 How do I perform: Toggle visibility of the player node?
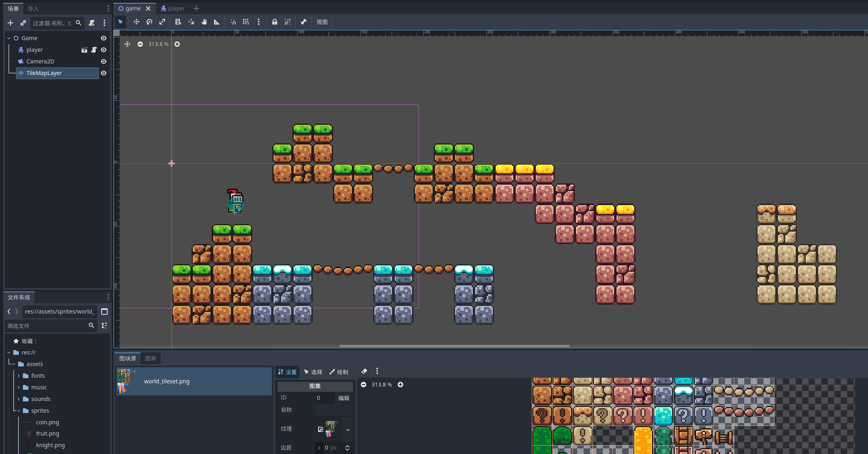104,50
